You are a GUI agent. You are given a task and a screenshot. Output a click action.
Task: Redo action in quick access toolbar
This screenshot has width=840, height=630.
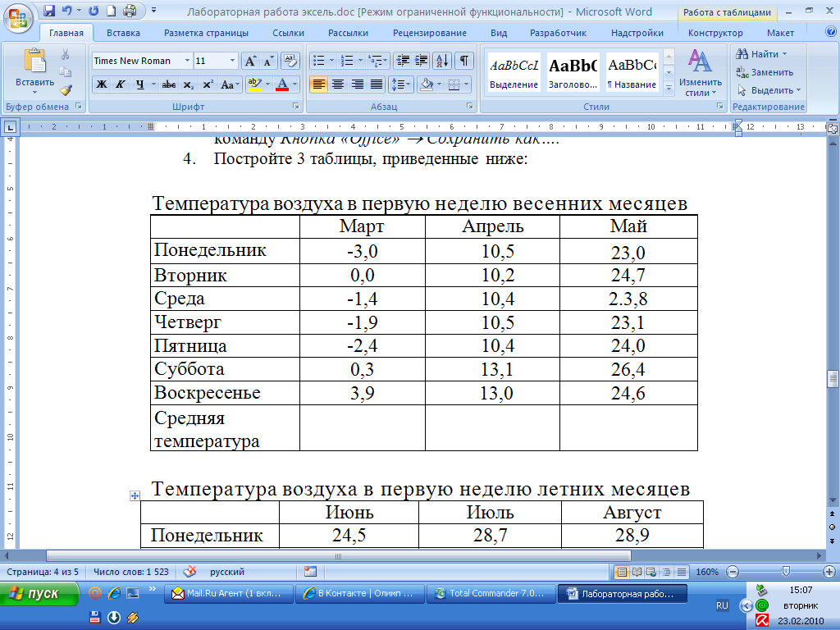pyautogui.click(x=94, y=10)
